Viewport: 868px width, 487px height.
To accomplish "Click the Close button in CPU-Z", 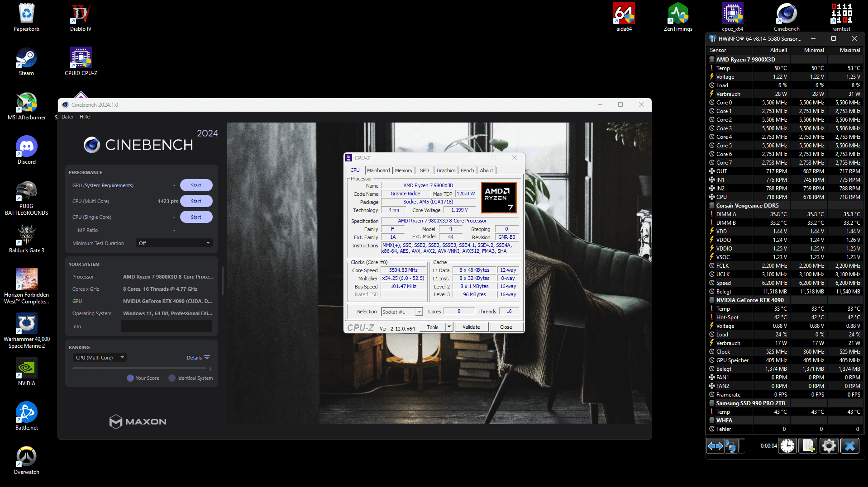I will (x=506, y=327).
